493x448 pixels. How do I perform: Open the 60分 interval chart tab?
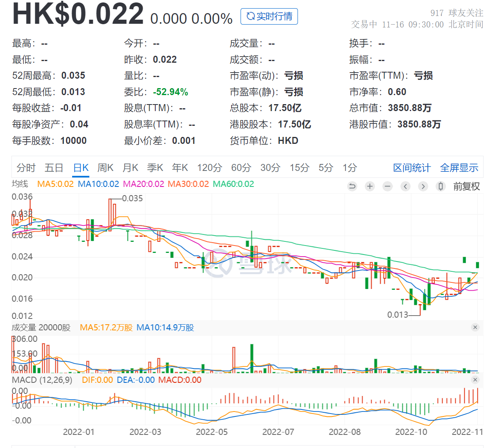pos(241,168)
